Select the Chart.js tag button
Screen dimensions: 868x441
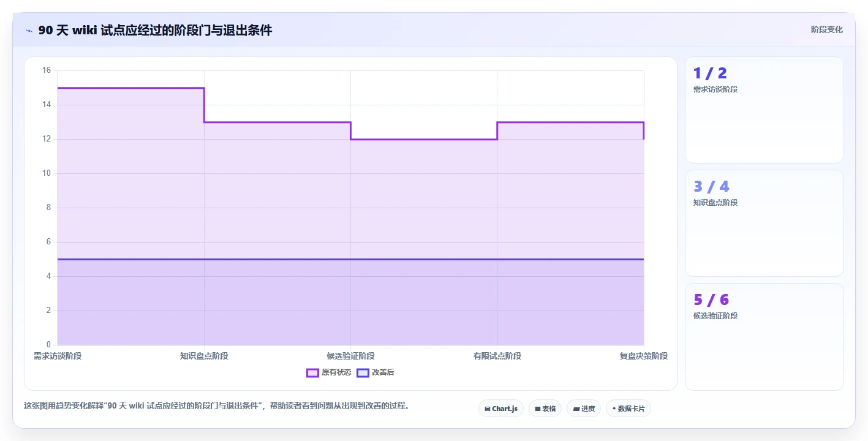tap(501, 409)
